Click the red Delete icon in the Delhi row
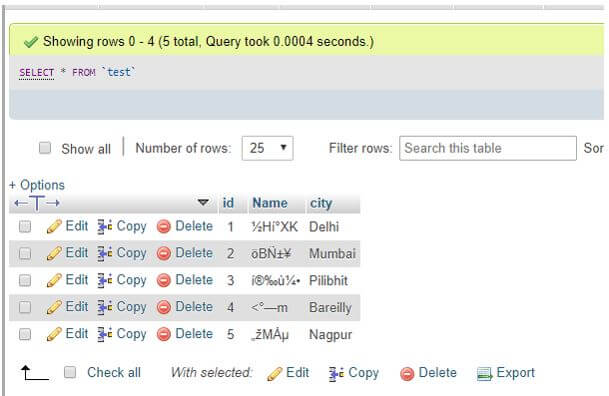The height and width of the screenshot is (396, 609). (164, 227)
